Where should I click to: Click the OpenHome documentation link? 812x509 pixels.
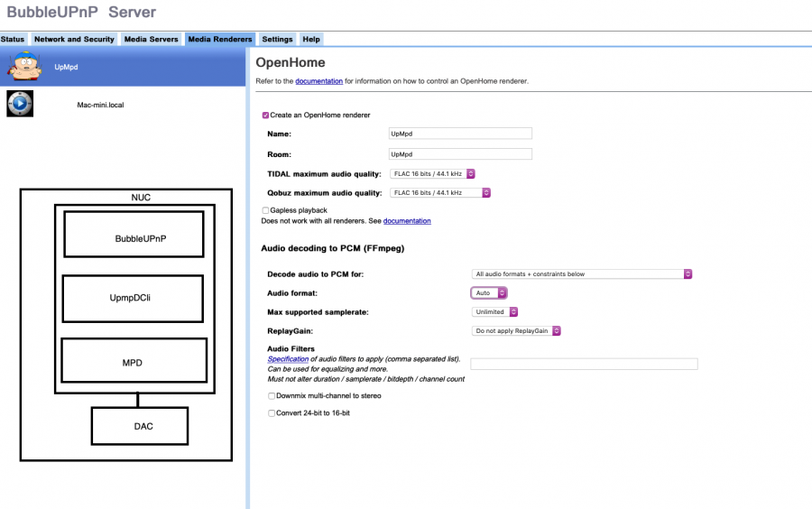coord(319,81)
